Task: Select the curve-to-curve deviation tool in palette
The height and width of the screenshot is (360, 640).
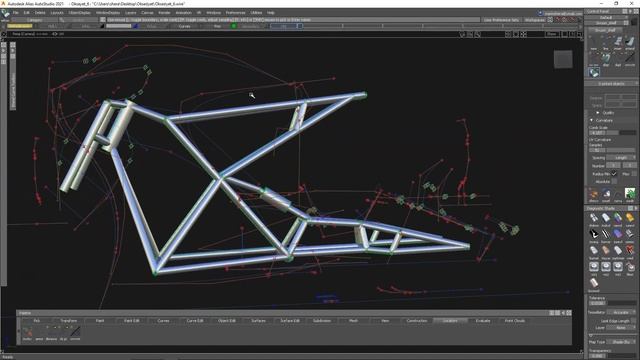Action: click(75, 333)
